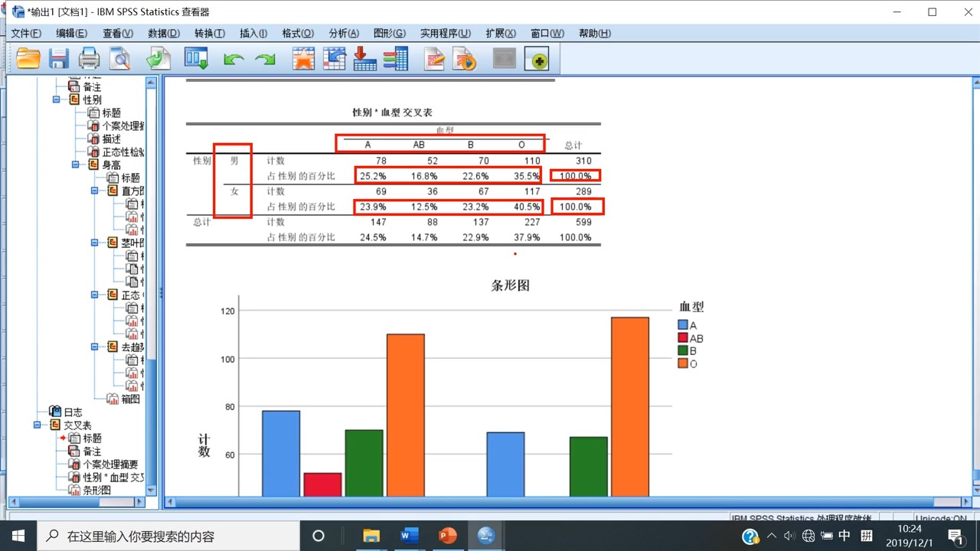980x551 pixels.
Task: Open Windows Start menu
Action: pos(18,536)
